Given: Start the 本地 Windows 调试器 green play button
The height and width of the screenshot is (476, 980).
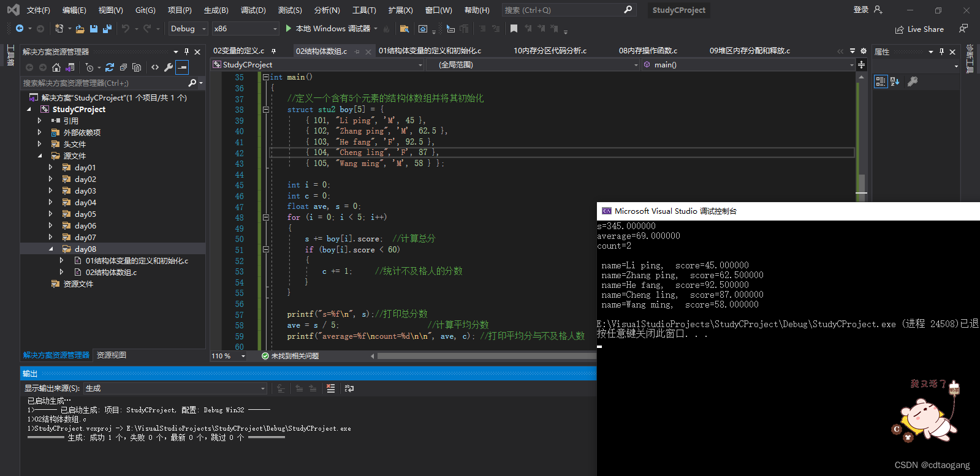Looking at the screenshot, I should click(x=289, y=28).
